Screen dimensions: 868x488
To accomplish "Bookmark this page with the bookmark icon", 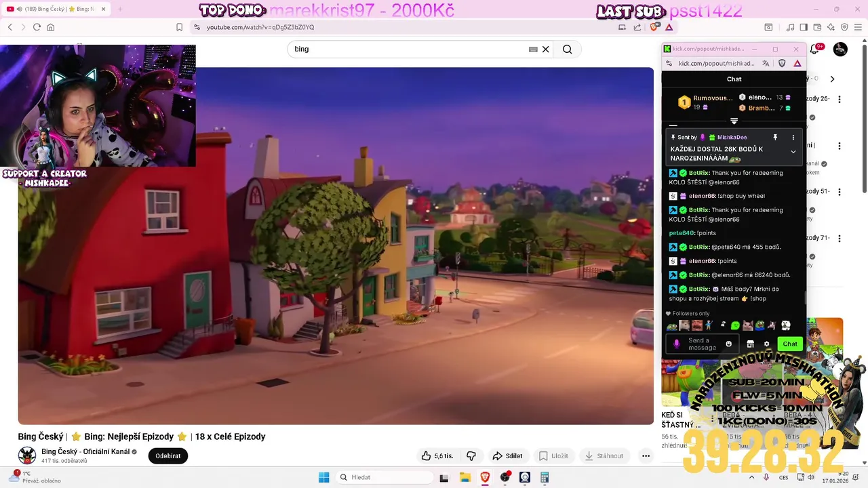I will point(179,27).
